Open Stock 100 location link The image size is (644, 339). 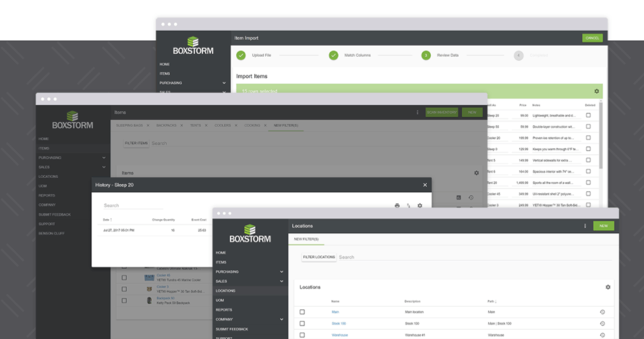point(339,323)
